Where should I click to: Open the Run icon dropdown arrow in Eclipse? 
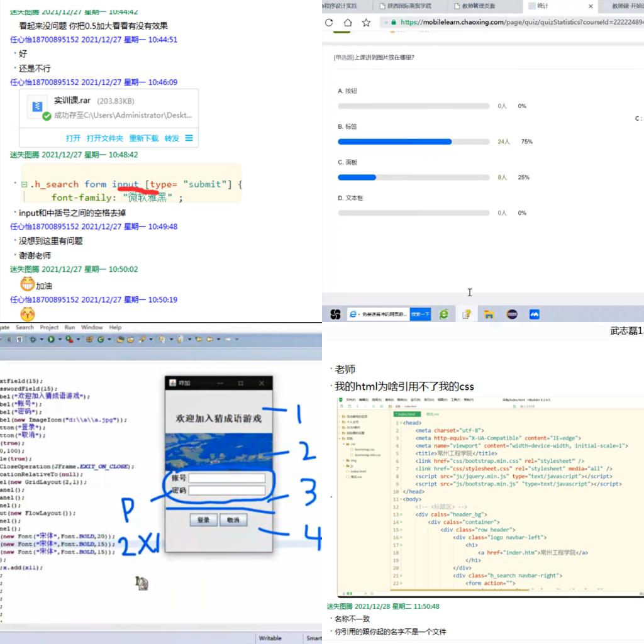click(x=60, y=339)
